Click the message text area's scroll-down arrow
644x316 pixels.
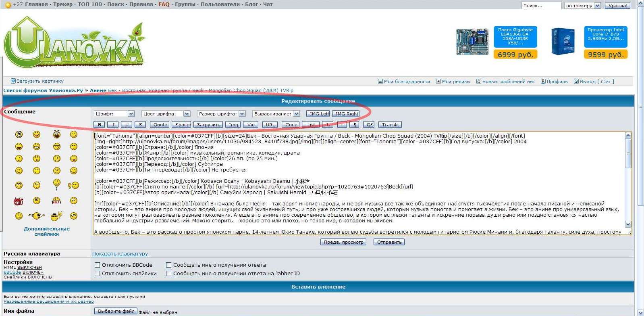(628, 224)
